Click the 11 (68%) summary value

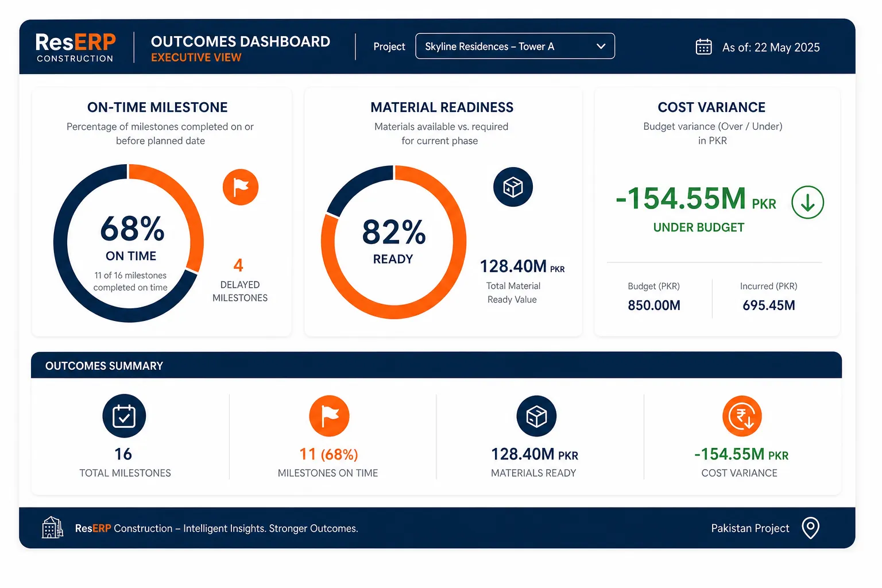328,454
